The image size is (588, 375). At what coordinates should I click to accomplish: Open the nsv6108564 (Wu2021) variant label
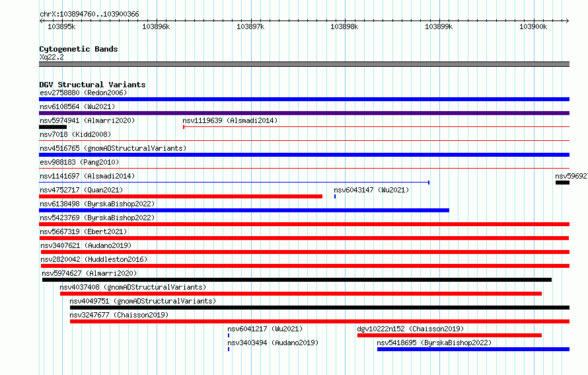[77, 106]
